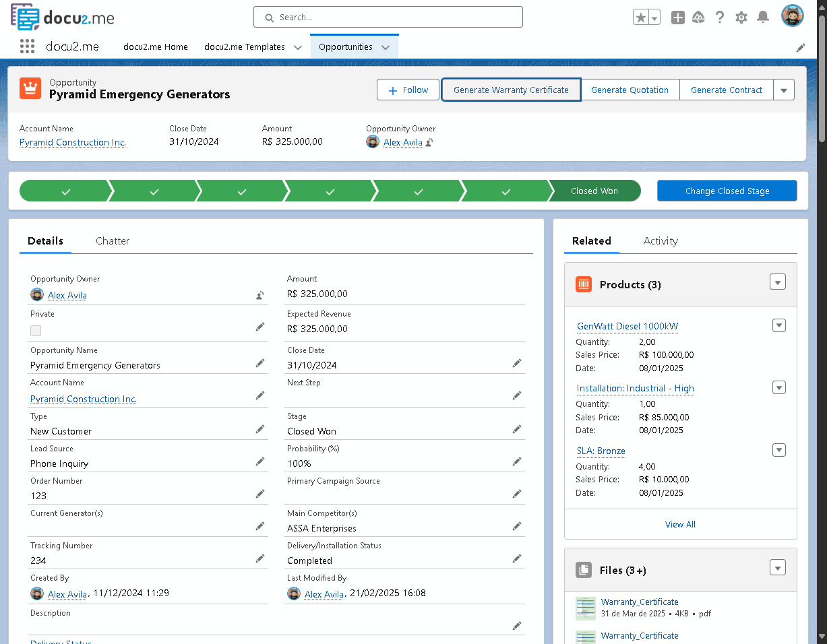Open GenWatt Diesel 1000kW row actions dropdown
This screenshot has height=644, width=827.
[x=779, y=325]
